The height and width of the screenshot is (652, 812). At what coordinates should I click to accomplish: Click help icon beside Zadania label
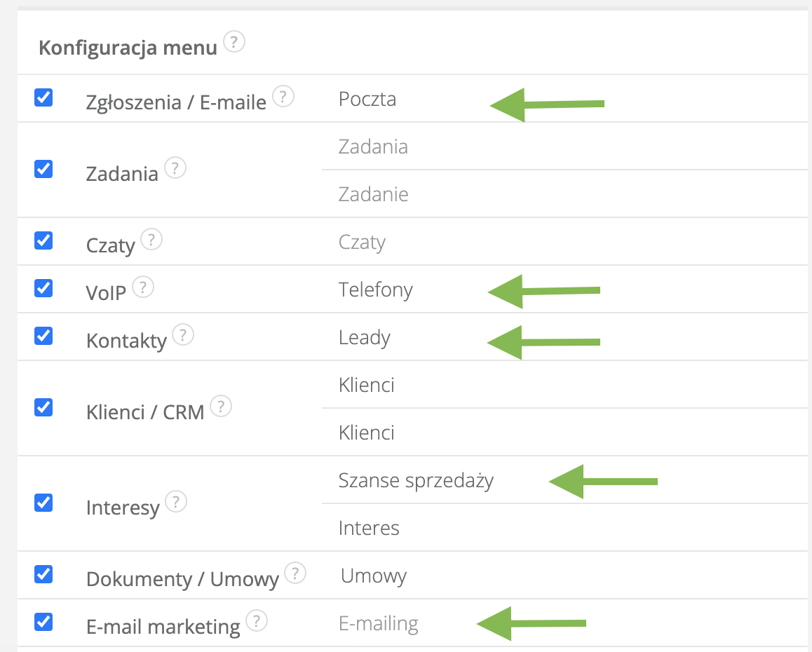(175, 168)
